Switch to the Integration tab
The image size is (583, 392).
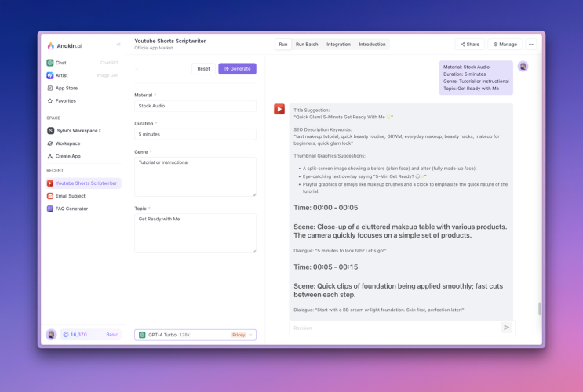coord(338,44)
